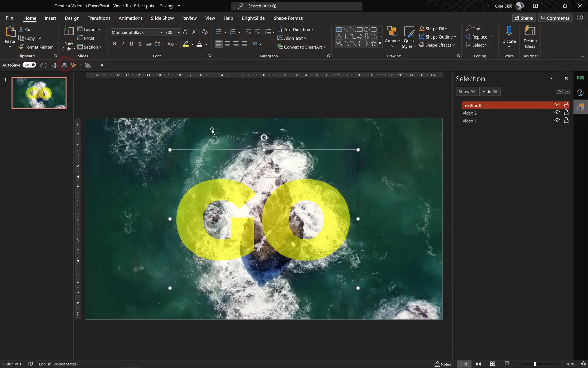Click the Italic formatting icon

(123, 44)
